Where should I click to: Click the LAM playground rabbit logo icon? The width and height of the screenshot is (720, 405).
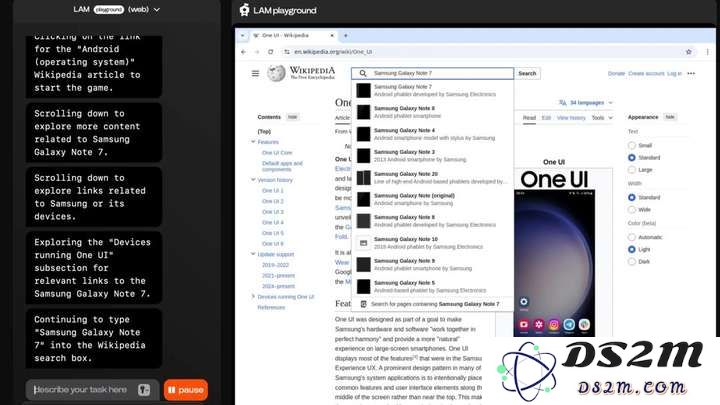click(245, 10)
